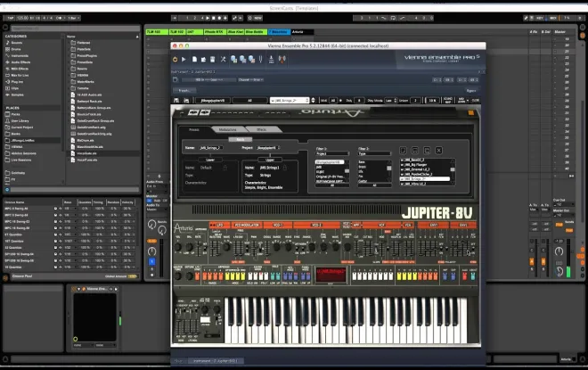The width and height of the screenshot is (588, 370).
Task: Click the antenna icon in Vienna Ensemble toolbar
Action: pos(282,60)
